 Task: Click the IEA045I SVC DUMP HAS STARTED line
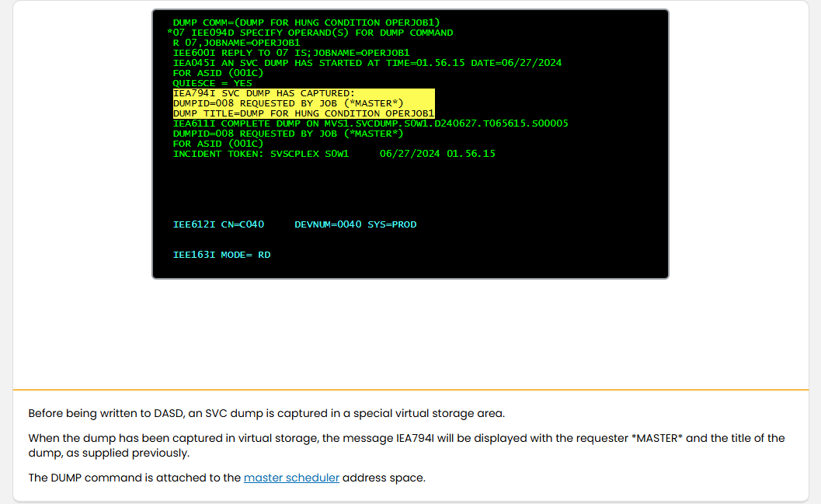tap(367, 63)
